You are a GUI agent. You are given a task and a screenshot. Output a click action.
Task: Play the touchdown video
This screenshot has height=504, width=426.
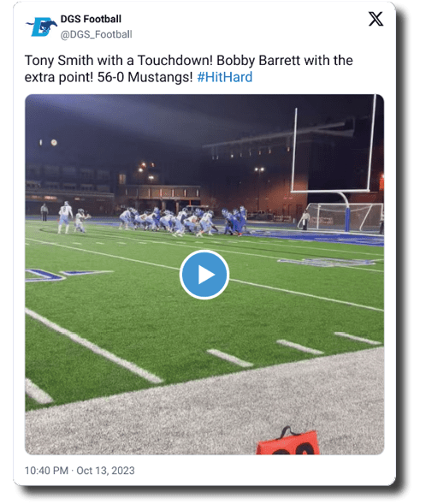[x=204, y=275]
